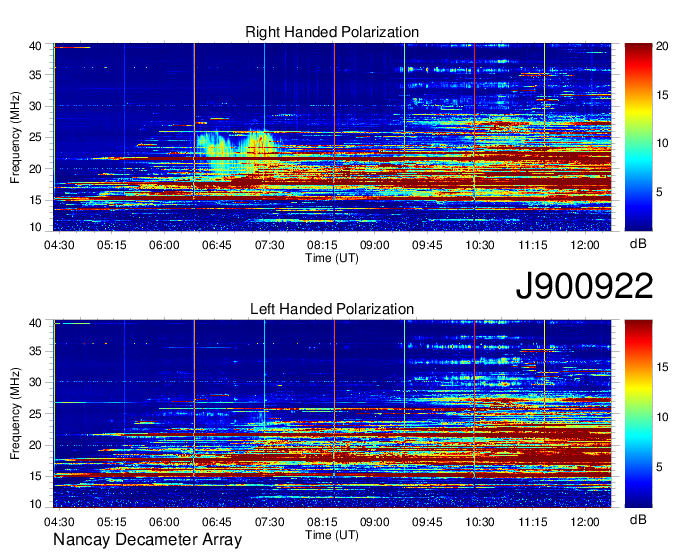680x552 pixels.
Task: Click the "35" frequency tick of right-handed plot
Action: (x=35, y=75)
